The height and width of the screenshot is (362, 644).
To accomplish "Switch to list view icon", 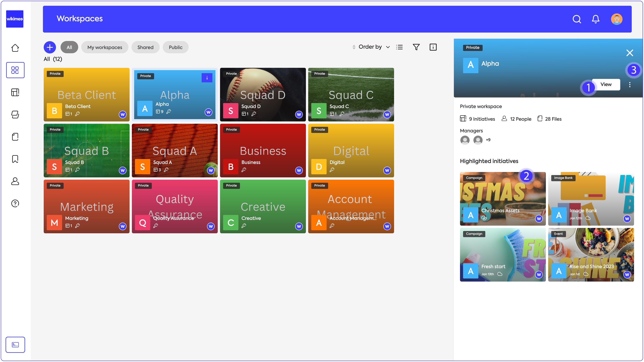I will (399, 47).
